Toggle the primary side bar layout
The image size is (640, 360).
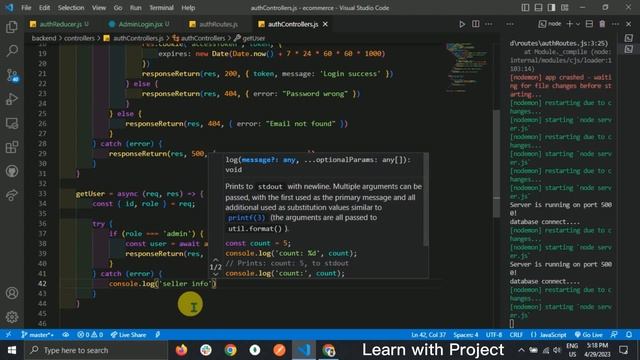click(525, 7)
